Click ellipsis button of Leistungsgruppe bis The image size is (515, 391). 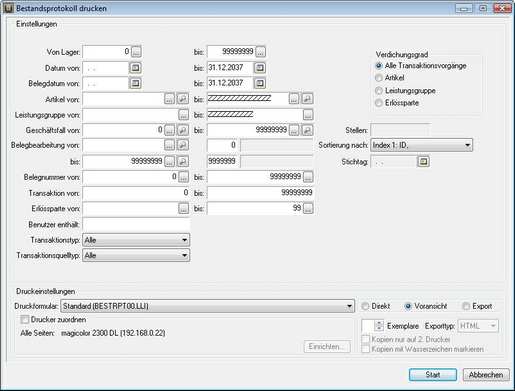click(x=308, y=115)
